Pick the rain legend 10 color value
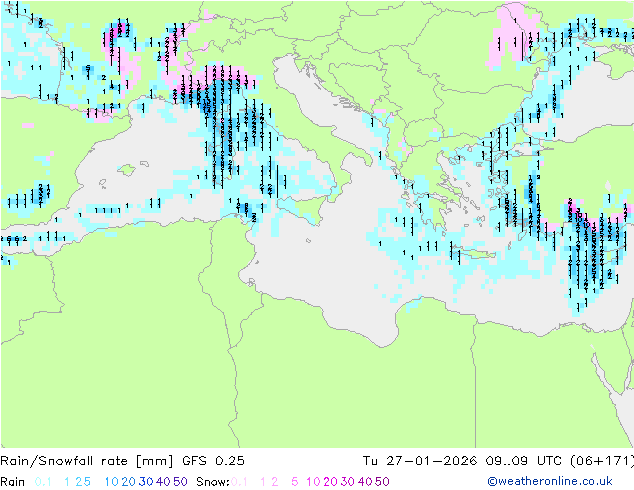 [x=112, y=482]
